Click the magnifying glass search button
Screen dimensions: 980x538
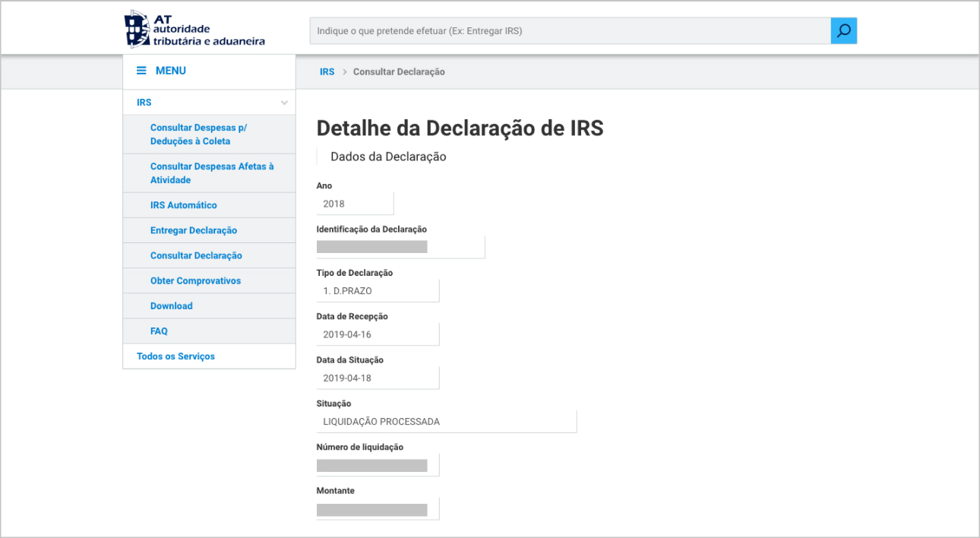coord(843,31)
